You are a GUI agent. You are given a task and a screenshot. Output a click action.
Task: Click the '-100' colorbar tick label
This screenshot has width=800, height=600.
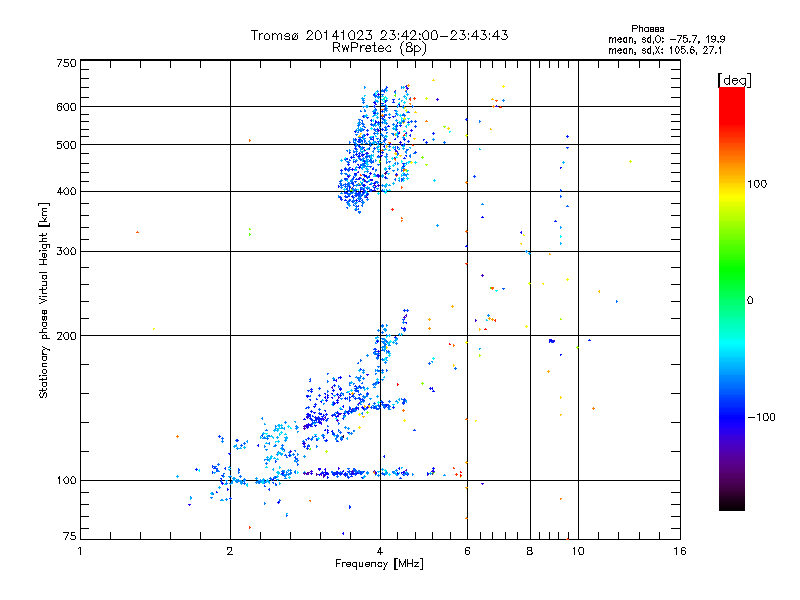click(761, 417)
